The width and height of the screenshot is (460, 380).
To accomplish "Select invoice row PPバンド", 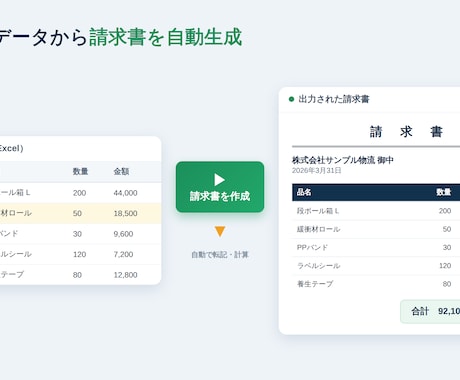I will click(x=376, y=247).
